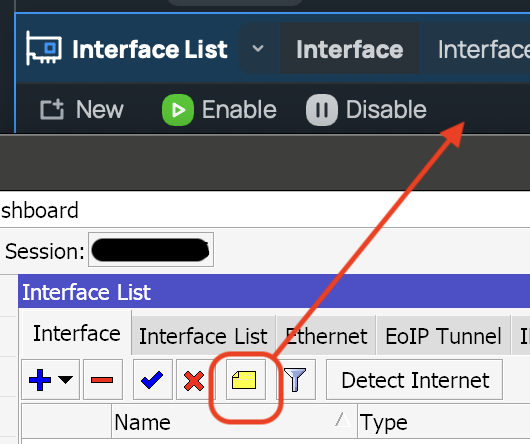Image resolution: width=530 pixels, height=444 pixels.
Task: Open the Ethernet tab
Action: 326,336
